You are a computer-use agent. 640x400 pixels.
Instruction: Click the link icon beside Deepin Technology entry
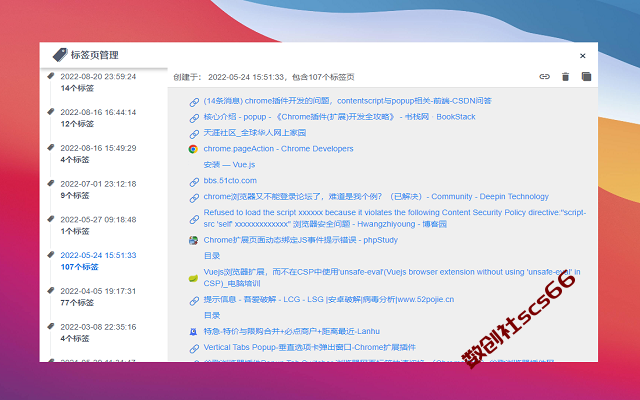pyautogui.click(x=194, y=198)
